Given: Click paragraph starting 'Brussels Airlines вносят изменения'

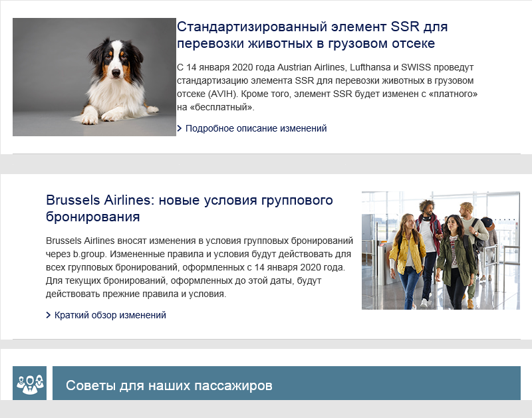Looking at the screenshot, I should [199, 267].
